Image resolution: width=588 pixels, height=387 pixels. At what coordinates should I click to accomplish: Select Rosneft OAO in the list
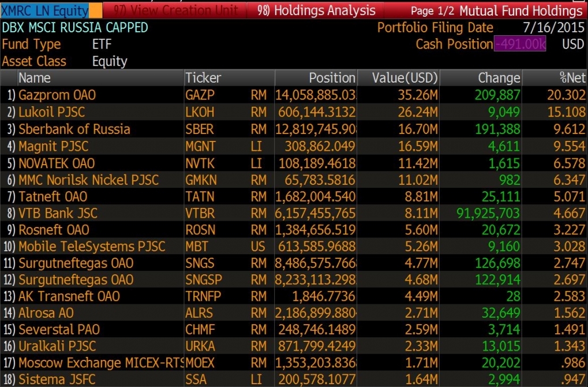point(54,230)
